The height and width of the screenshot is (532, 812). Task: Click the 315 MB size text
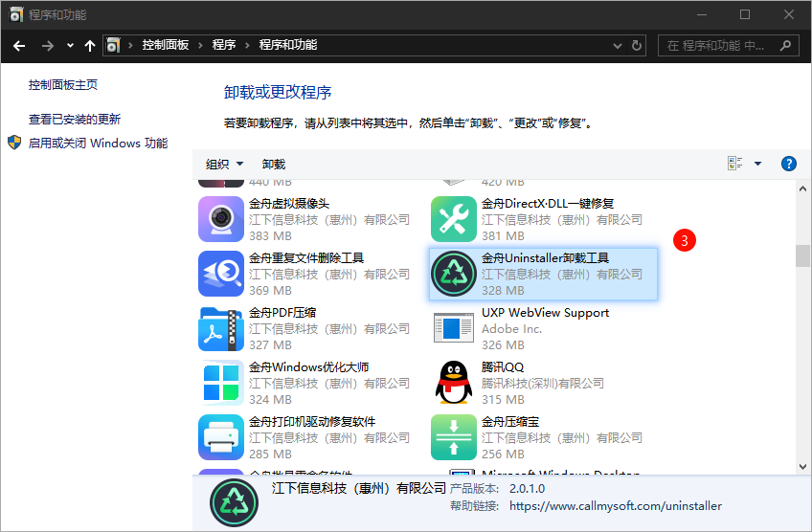coord(503,400)
